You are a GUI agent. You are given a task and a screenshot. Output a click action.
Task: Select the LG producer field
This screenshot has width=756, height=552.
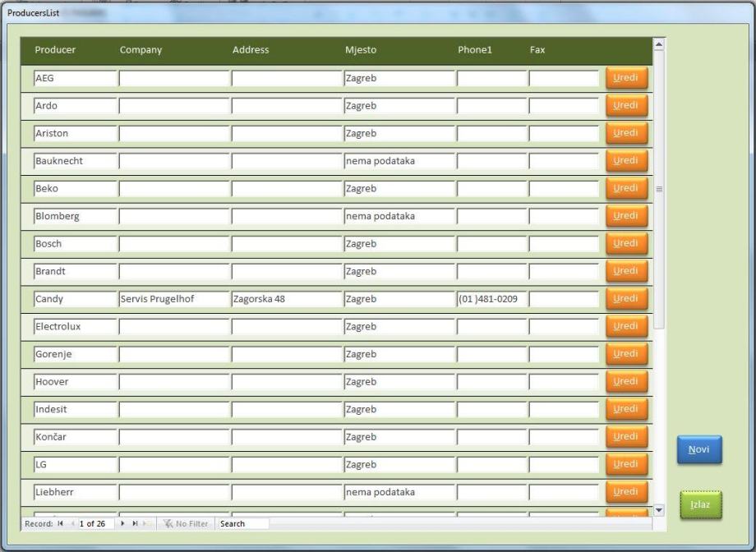click(x=76, y=464)
